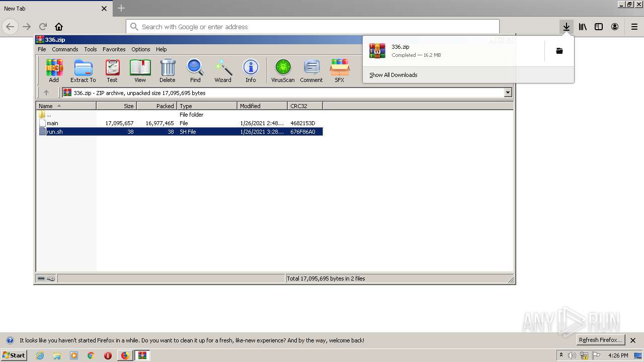Click the taskbar clock 4:26 PM
Image resolution: width=644 pixels, height=362 pixels.
click(x=618, y=355)
